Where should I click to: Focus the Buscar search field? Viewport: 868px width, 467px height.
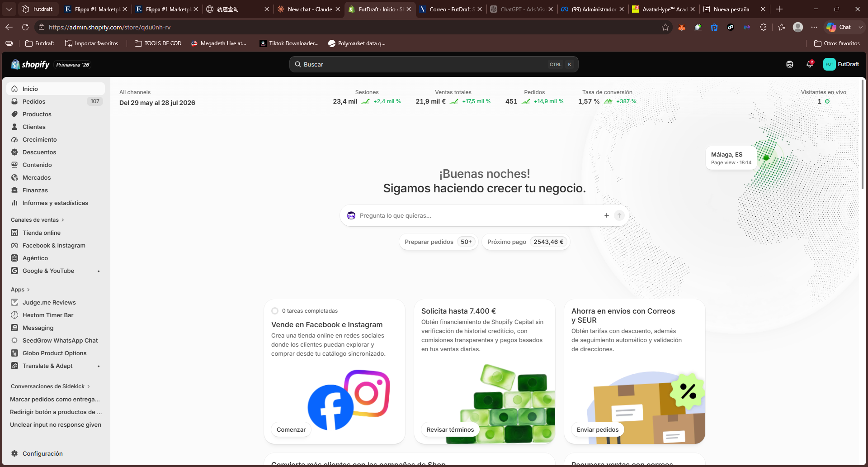pos(434,64)
